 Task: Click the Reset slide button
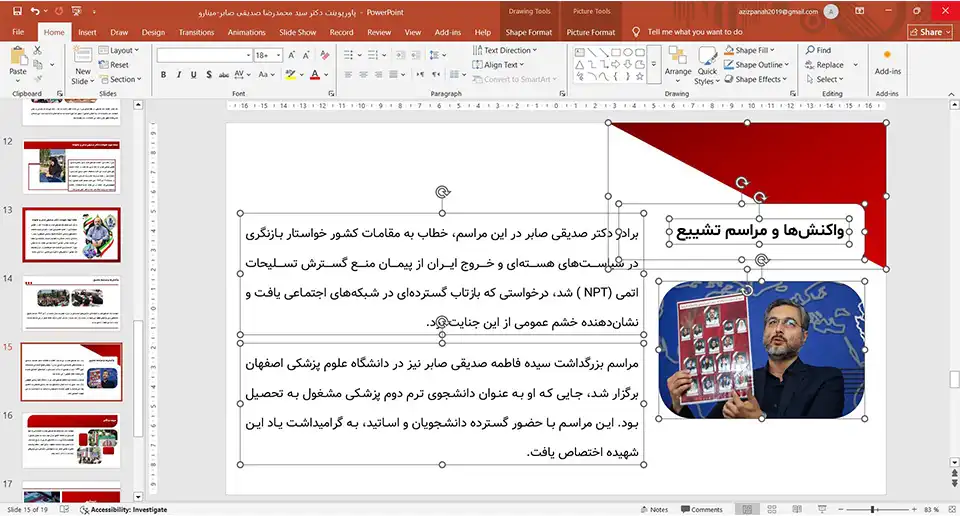click(114, 65)
